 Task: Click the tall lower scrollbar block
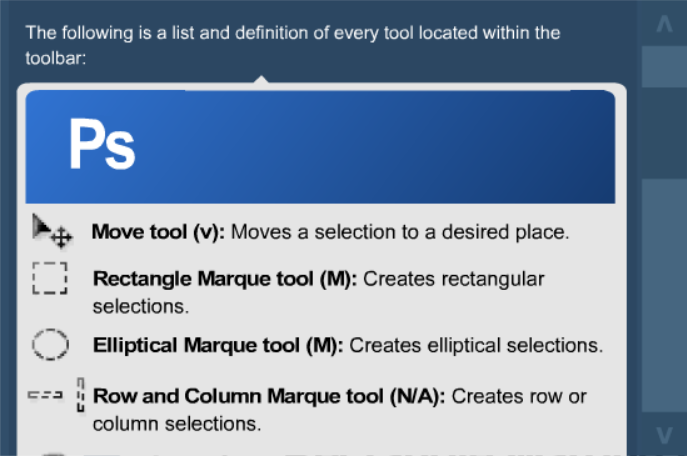click(663, 295)
